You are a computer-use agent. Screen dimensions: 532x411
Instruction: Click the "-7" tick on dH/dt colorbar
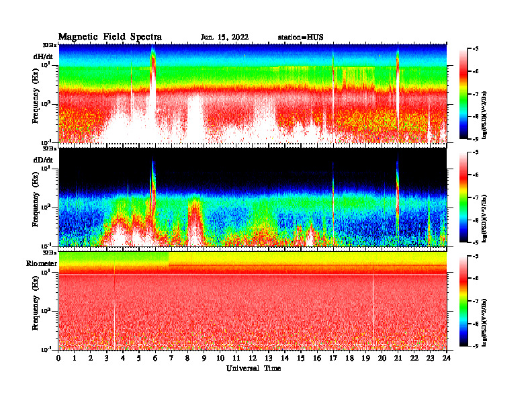(x=476, y=94)
